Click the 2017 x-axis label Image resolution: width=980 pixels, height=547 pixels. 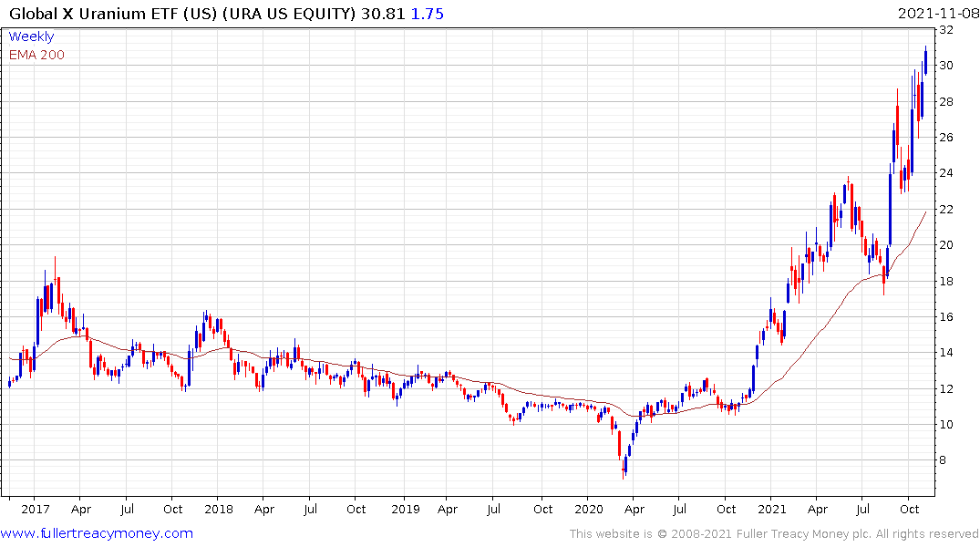[35, 510]
